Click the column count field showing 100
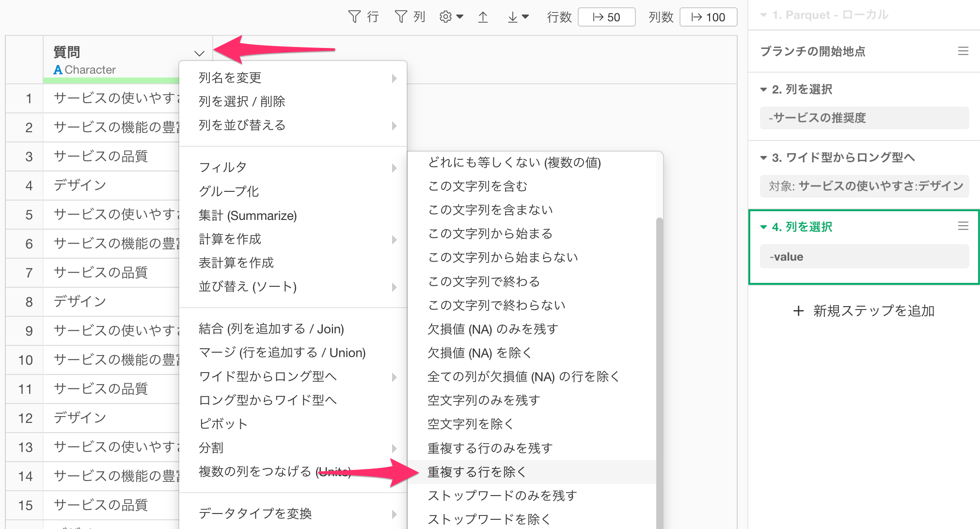The image size is (980, 529). (708, 17)
